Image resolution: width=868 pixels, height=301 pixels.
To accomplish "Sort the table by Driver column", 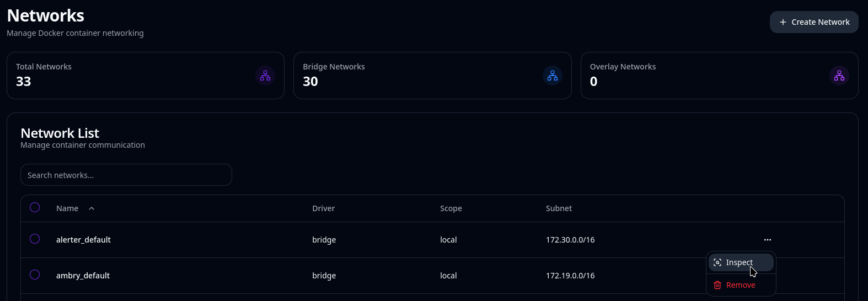I will [323, 208].
